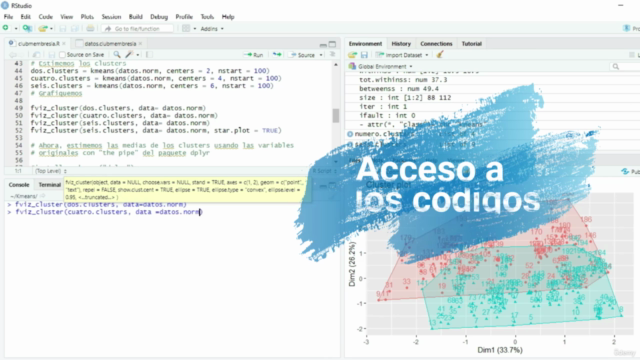The height and width of the screenshot is (360, 640).
Task: Go back to previous source location
Action: point(12,55)
